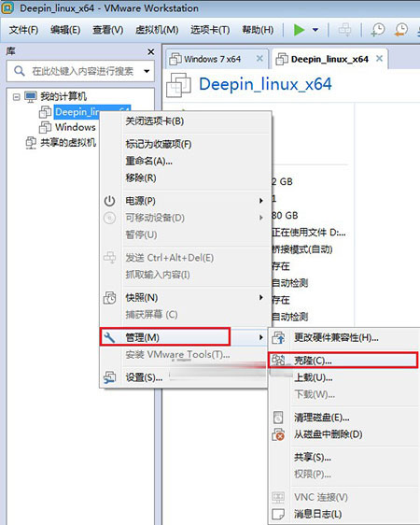The width and height of the screenshot is (420, 525).
Task: Expand the 快照(N) submenu arrow
Action: click(261, 297)
